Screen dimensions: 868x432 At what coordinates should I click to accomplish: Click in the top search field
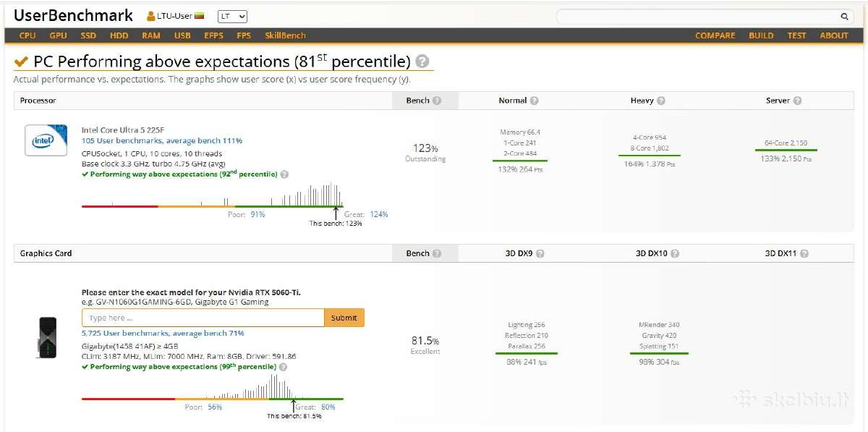tap(697, 16)
